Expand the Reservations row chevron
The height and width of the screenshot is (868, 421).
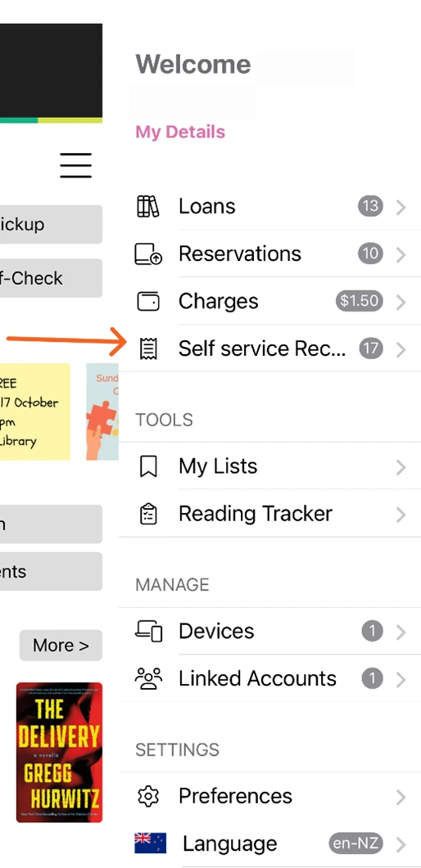point(401,254)
